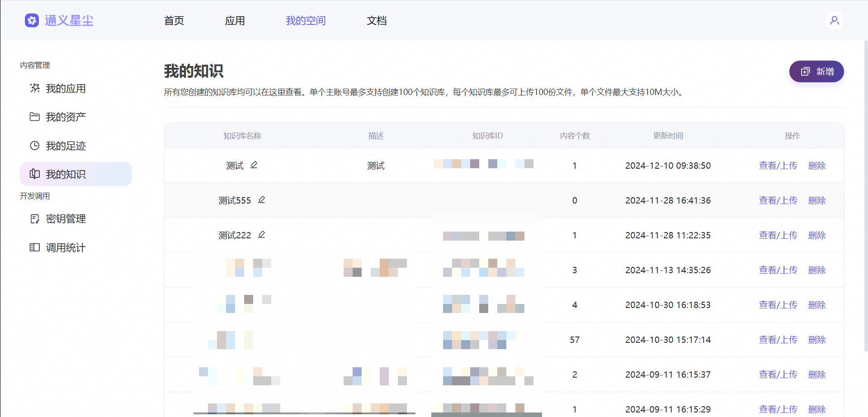Click the 更新时间 column header
This screenshot has width=868, height=417.
pos(668,136)
